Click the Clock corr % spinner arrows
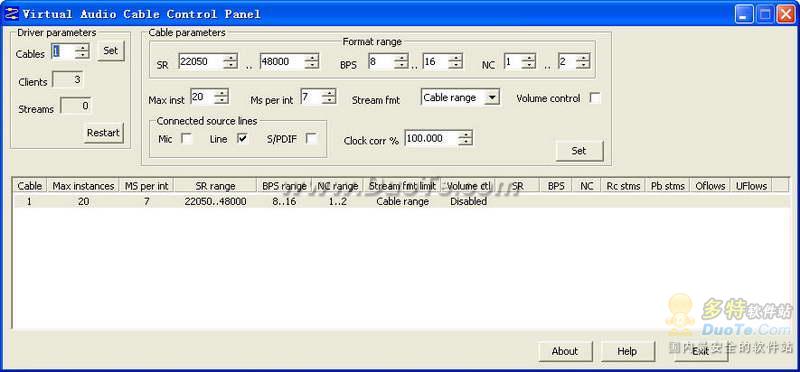Screen dimensions: 800x372 tap(465, 138)
